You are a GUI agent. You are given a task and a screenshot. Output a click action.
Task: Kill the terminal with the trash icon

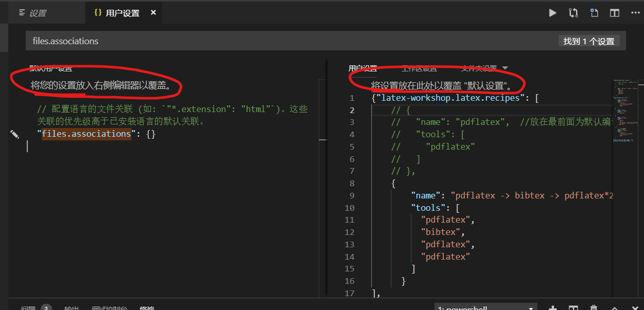594,308
